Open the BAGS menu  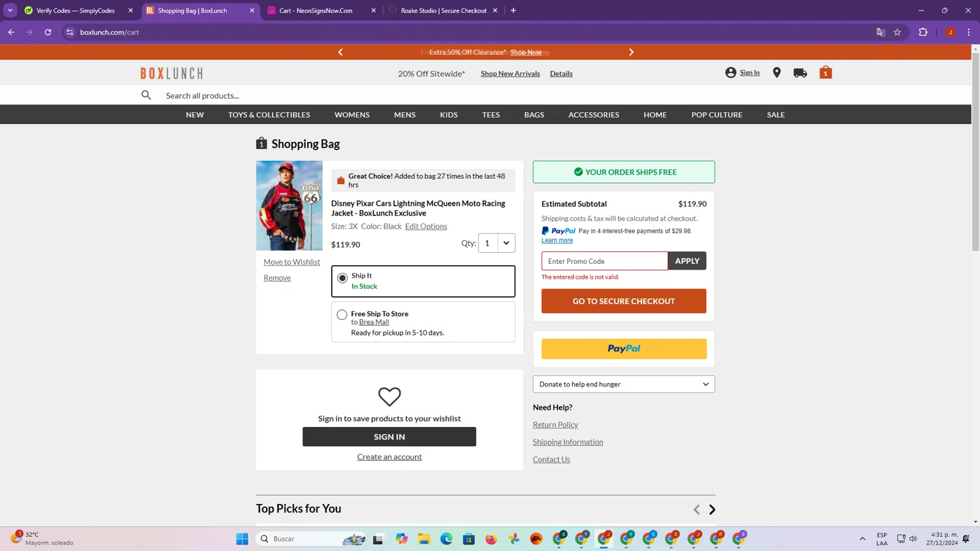click(534, 115)
